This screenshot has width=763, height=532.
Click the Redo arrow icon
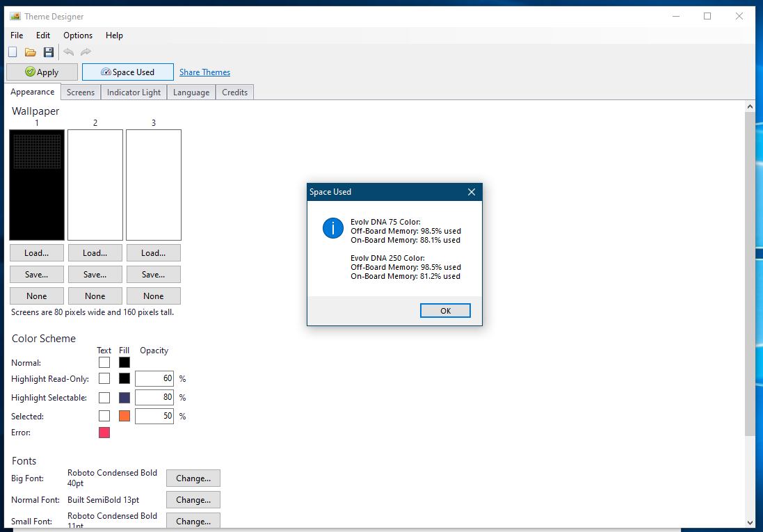(x=86, y=52)
